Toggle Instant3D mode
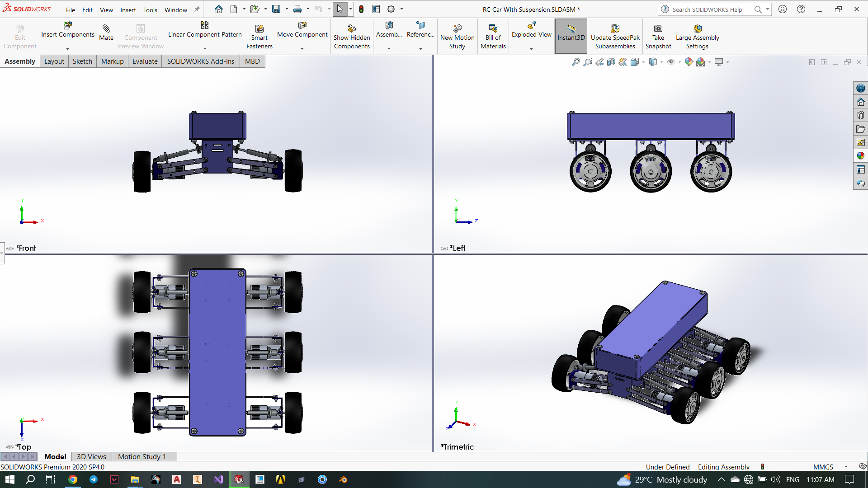Screen dimensions: 868x488 (x=571, y=36)
